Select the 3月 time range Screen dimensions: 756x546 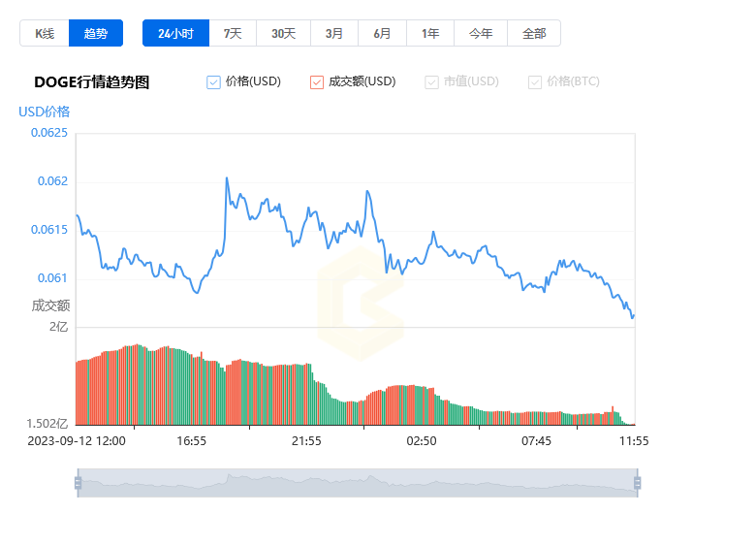pyautogui.click(x=334, y=33)
